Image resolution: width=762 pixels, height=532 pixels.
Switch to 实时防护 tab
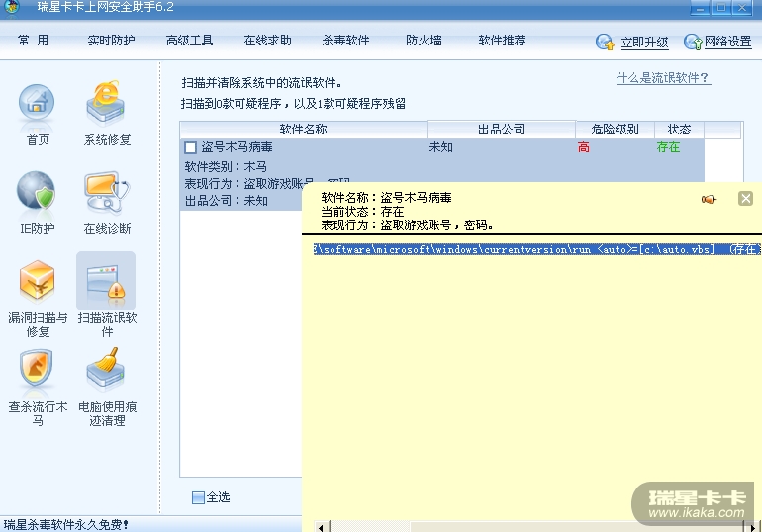[111, 40]
